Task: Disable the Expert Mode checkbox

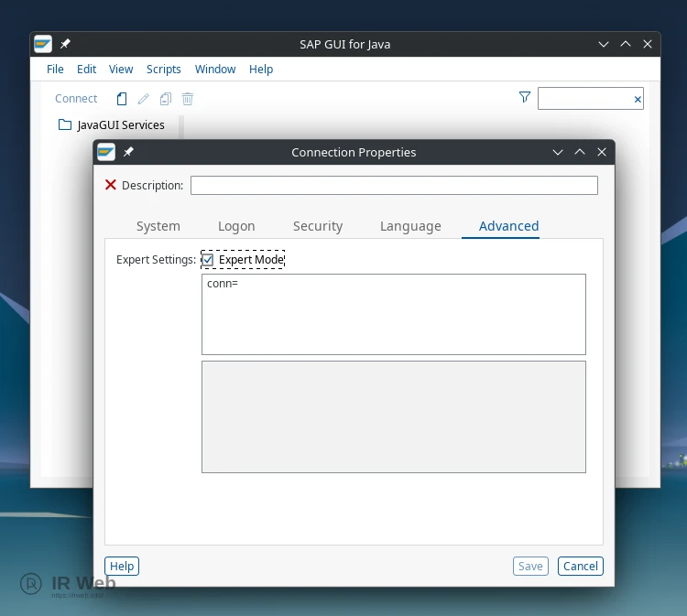Action: 208,260
